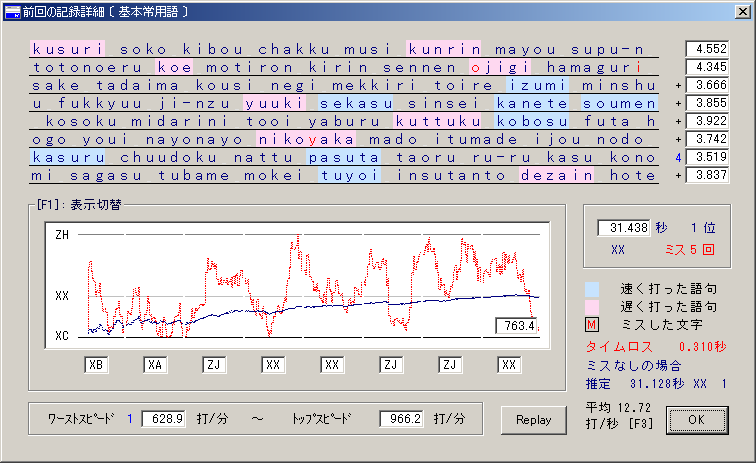The width and height of the screenshot is (756, 463).
Task: Click the 'ミス 5 回' miss count text
Action: pyautogui.click(x=689, y=250)
